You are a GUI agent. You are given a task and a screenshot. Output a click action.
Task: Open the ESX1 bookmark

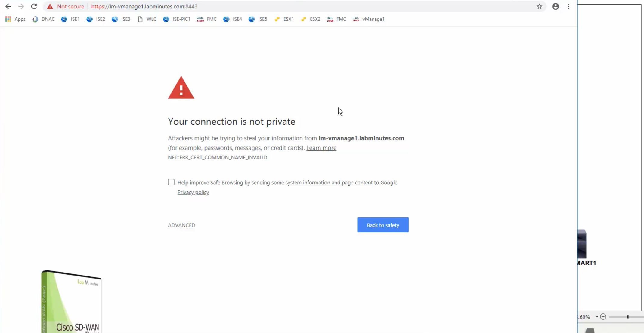point(284,19)
